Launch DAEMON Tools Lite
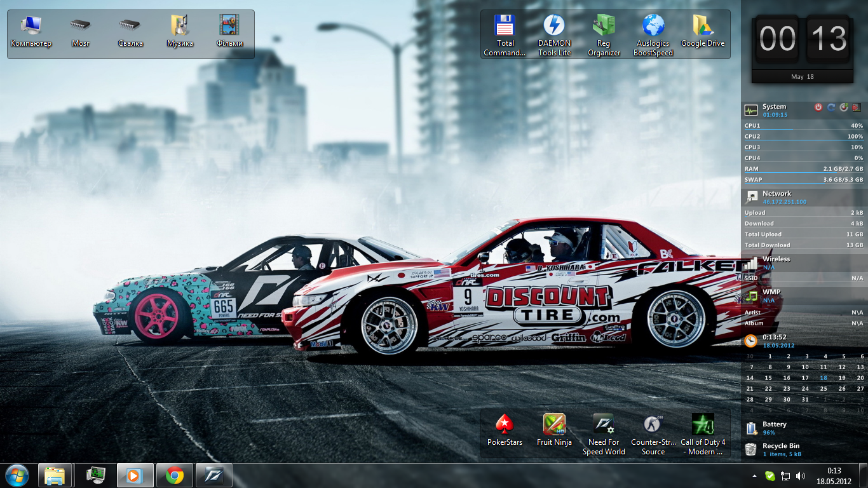 tap(554, 36)
